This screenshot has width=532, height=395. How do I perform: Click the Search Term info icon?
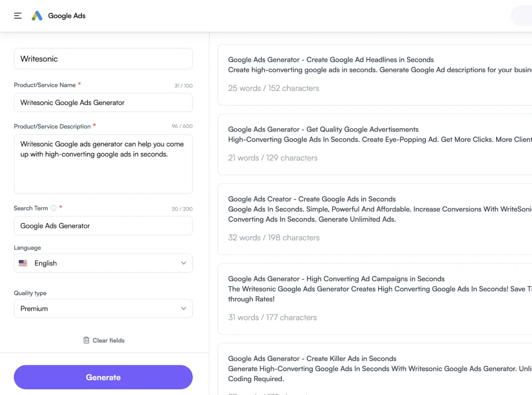click(54, 208)
